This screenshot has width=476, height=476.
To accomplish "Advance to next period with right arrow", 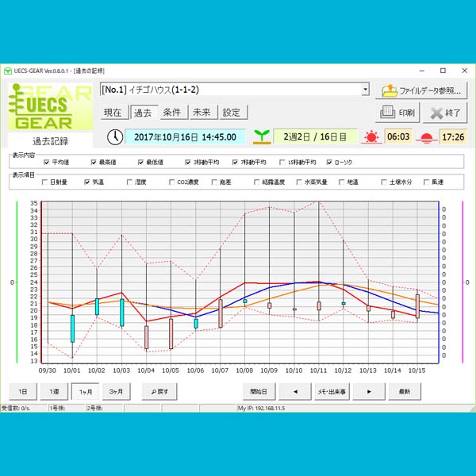I will click(x=369, y=391).
